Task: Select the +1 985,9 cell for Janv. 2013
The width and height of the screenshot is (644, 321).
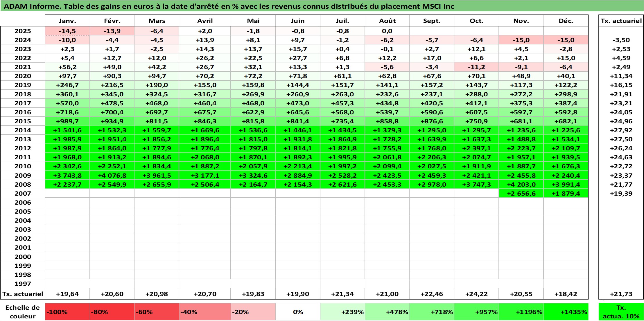Action: (x=67, y=139)
